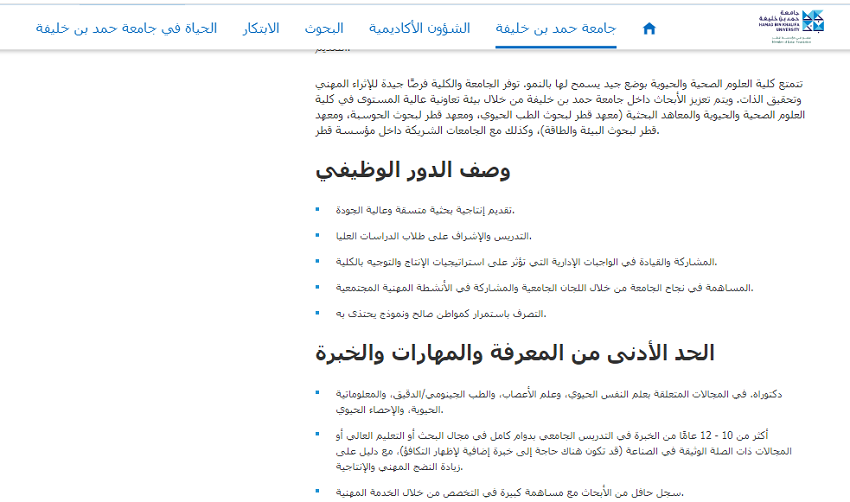
Task: Click the وصف الدور الوظيفي heading
Action: (413, 170)
